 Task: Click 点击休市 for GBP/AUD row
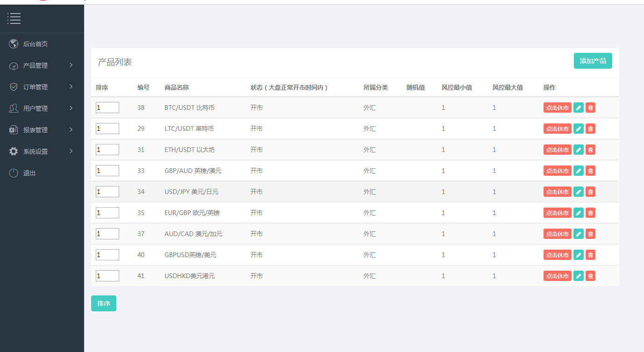[558, 171]
